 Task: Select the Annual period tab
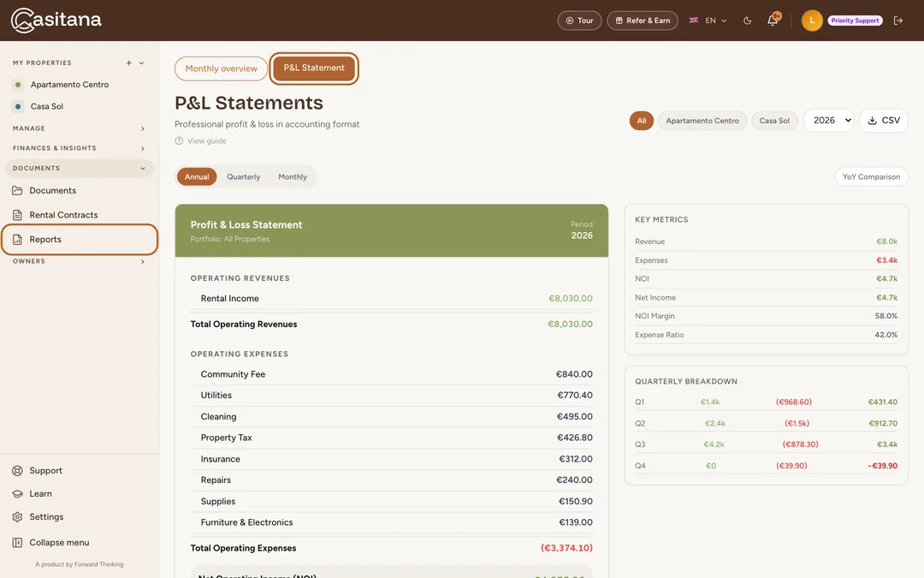tap(197, 177)
